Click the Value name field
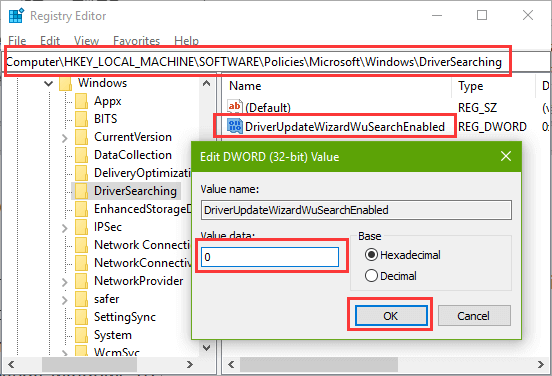Image resolution: width=552 pixels, height=376 pixels. pos(356,210)
